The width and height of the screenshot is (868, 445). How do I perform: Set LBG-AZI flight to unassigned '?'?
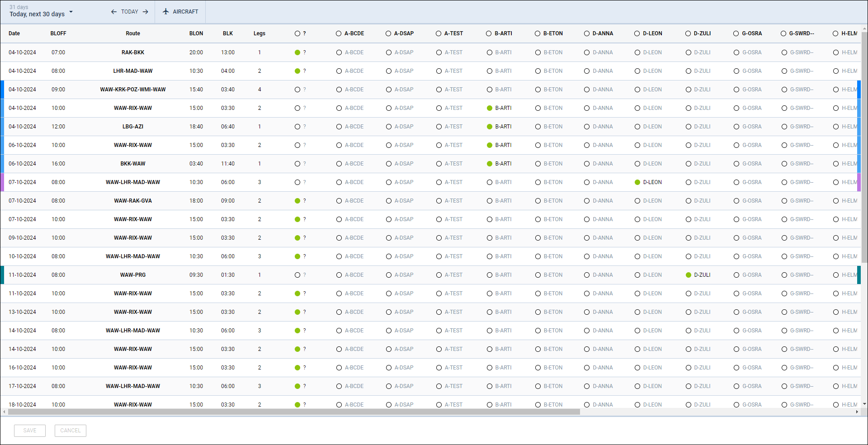point(297,127)
